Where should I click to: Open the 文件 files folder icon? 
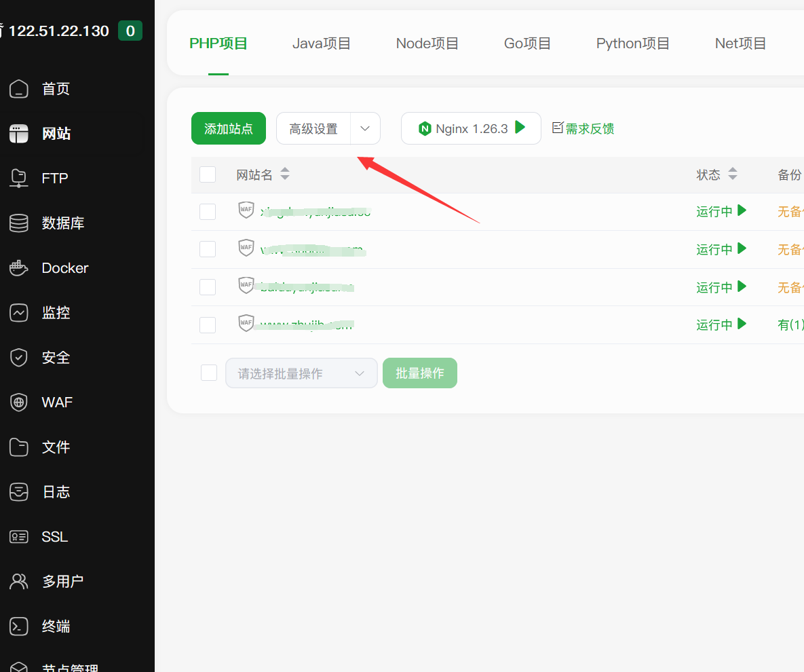coord(19,447)
